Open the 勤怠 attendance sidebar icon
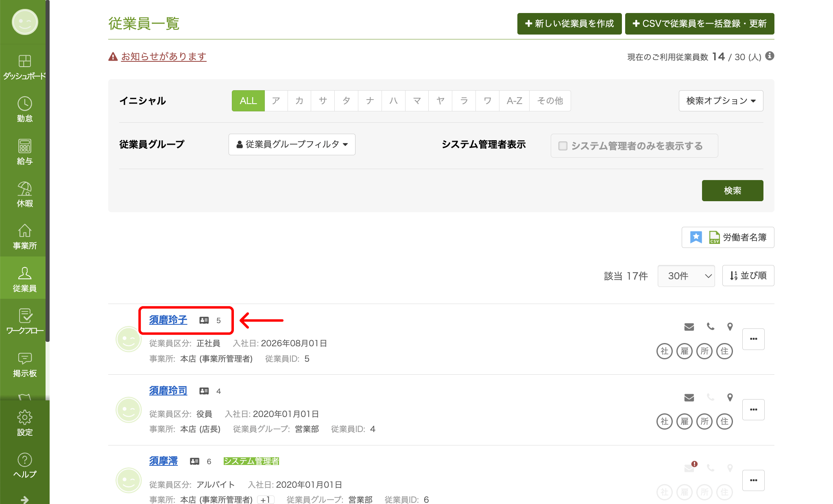 [24, 109]
